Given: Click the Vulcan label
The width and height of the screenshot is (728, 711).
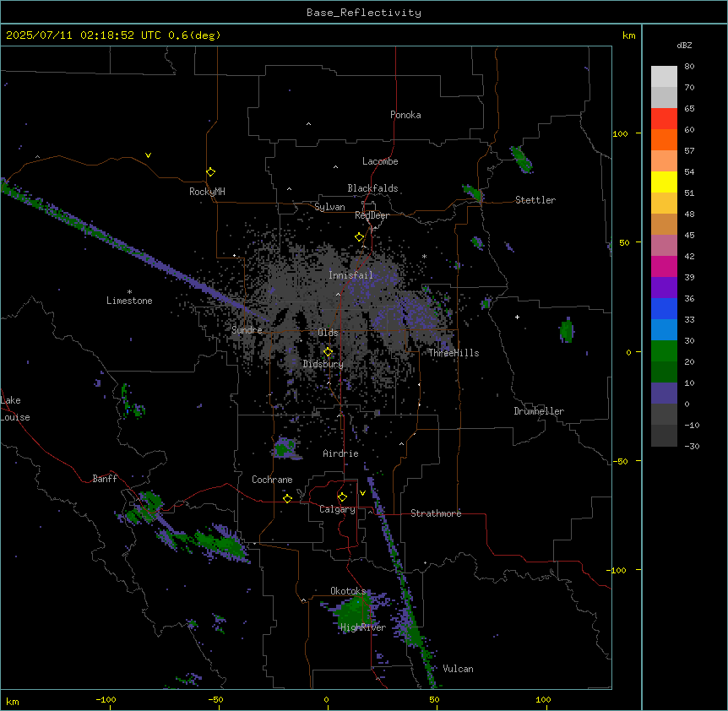Looking at the screenshot, I should click(x=459, y=669).
